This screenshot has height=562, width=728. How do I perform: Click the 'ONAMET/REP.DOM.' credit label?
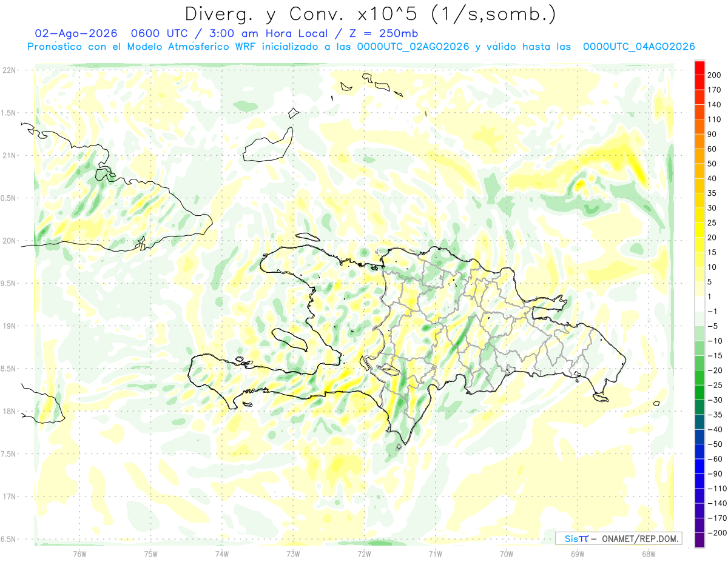(x=641, y=538)
